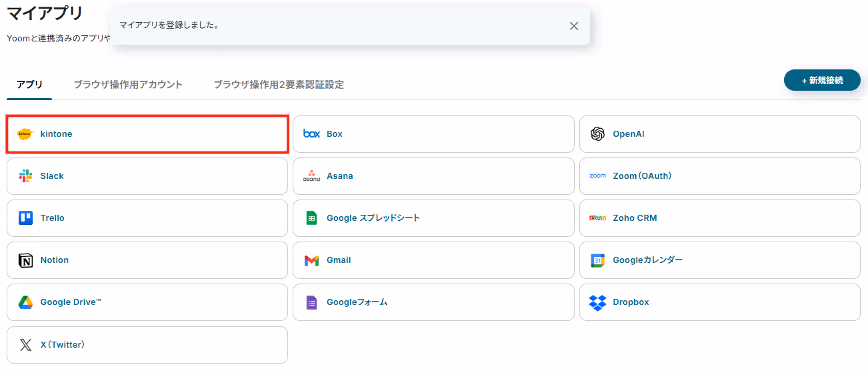868x373 pixels.
Task: Click the Asana logo icon
Action: [x=311, y=176]
